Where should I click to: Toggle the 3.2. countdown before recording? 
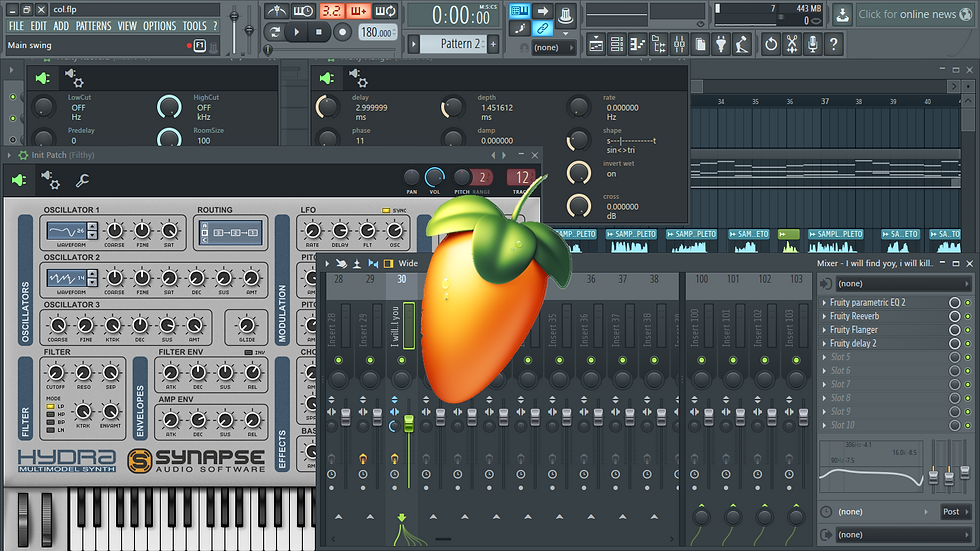[332, 11]
